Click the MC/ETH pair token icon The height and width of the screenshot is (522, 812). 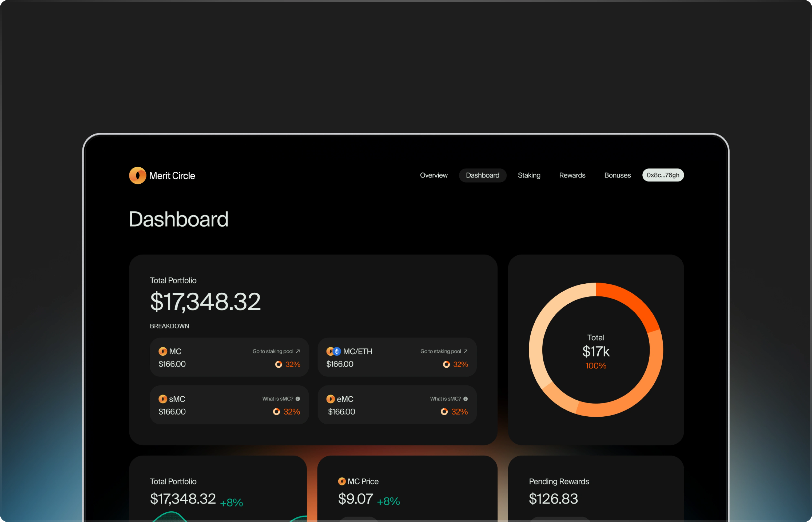(333, 351)
